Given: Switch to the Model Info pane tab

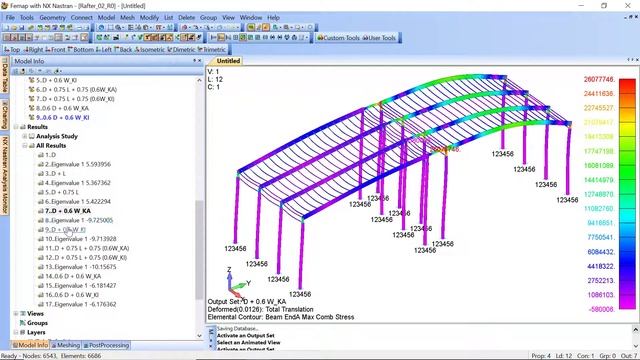Looking at the screenshot, I should [x=30, y=345].
